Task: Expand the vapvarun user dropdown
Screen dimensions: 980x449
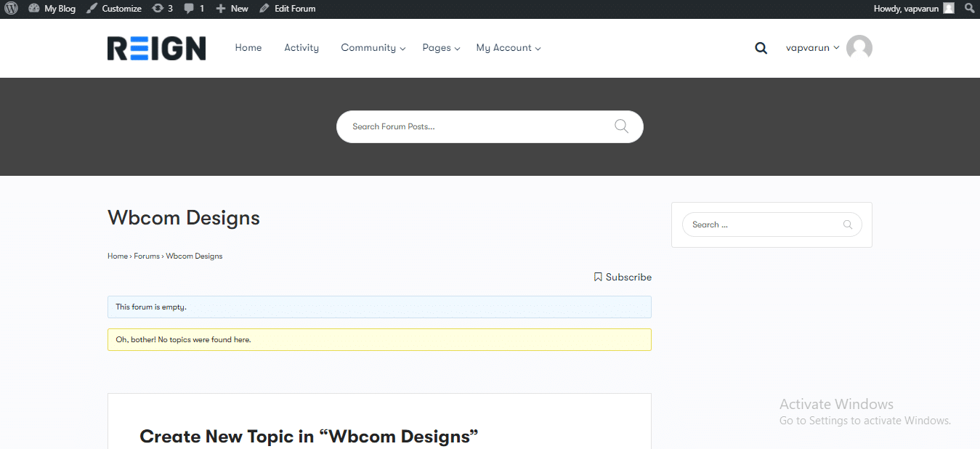Action: coord(812,48)
